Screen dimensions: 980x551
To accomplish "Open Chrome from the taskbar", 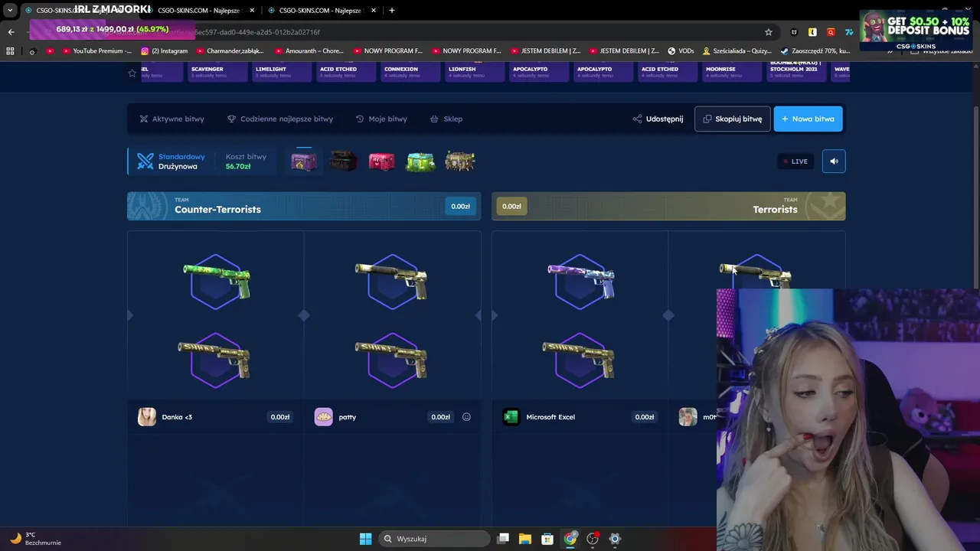I will coord(570,539).
